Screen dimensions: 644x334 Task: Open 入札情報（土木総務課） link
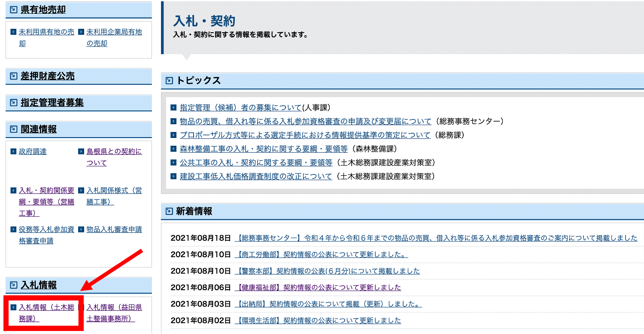click(x=46, y=313)
